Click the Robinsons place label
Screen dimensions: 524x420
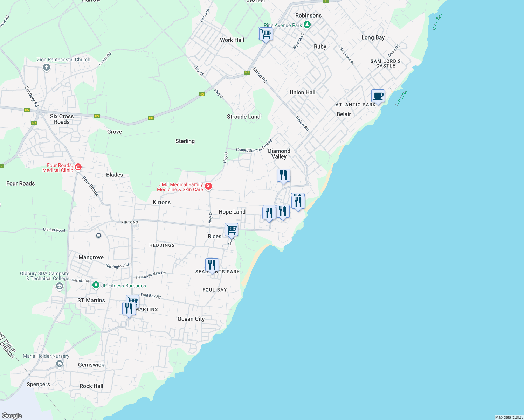click(308, 15)
